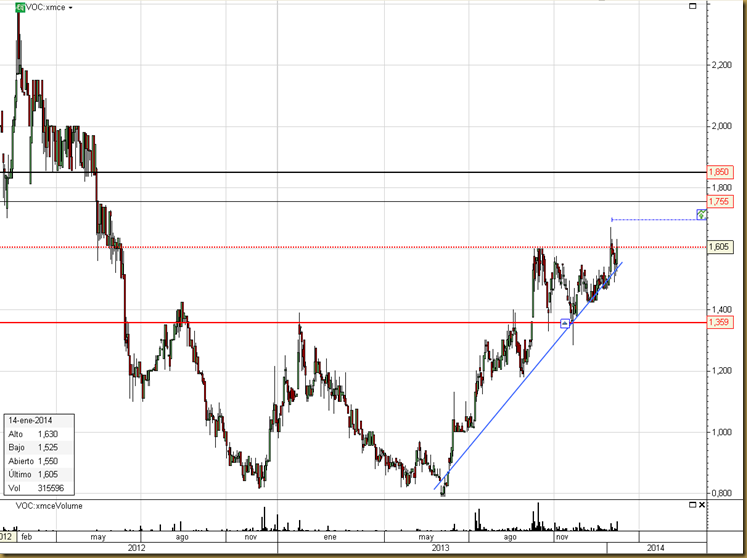
Task: Click the Alto value 1,630
Action: [x=48, y=434]
